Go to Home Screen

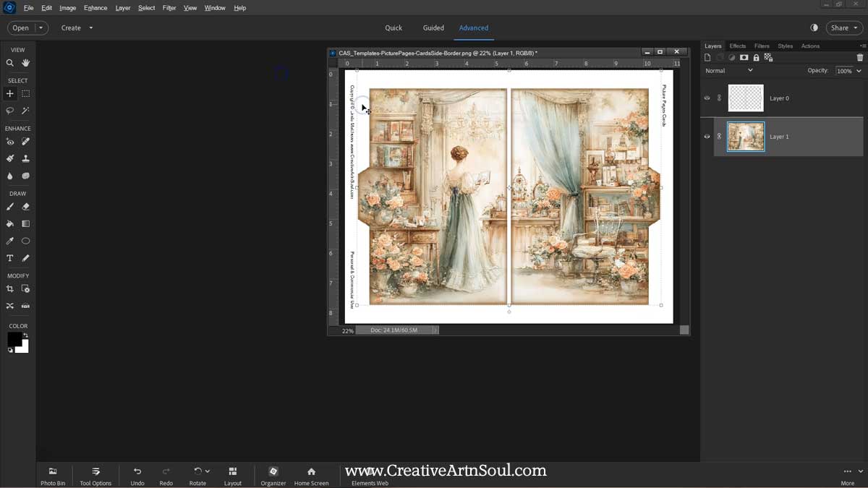click(x=311, y=476)
